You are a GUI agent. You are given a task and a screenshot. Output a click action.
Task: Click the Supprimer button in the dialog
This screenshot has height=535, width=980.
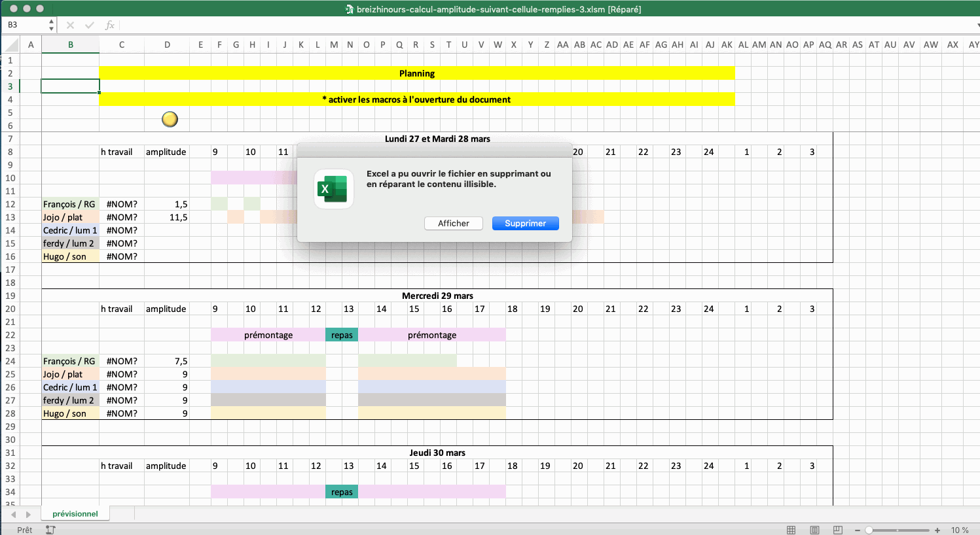[525, 224]
